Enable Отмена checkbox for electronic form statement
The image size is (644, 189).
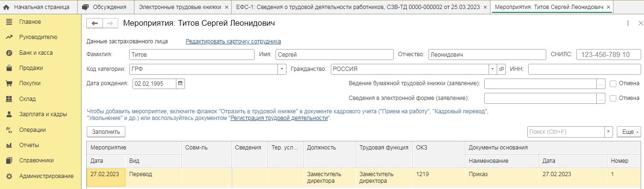tap(613, 98)
